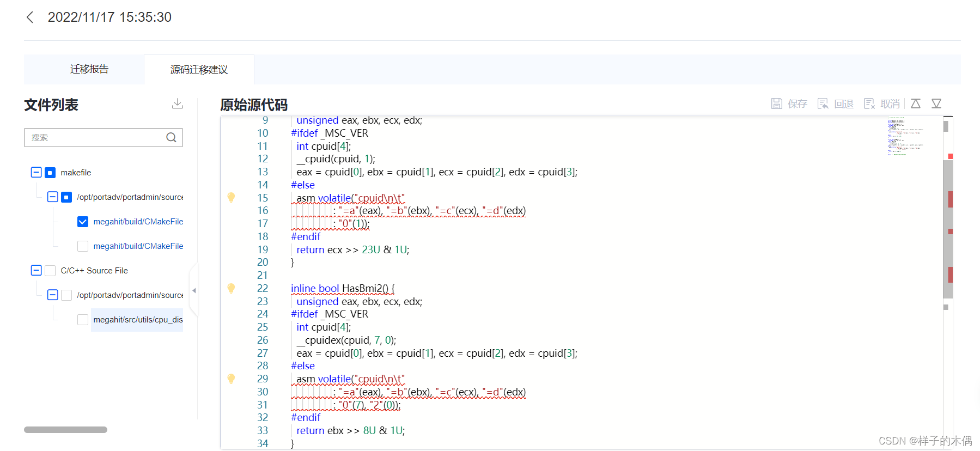This screenshot has width=980, height=451.
Task: Check C/C++ /opt/portadv folder checkbox
Action: coord(66,295)
